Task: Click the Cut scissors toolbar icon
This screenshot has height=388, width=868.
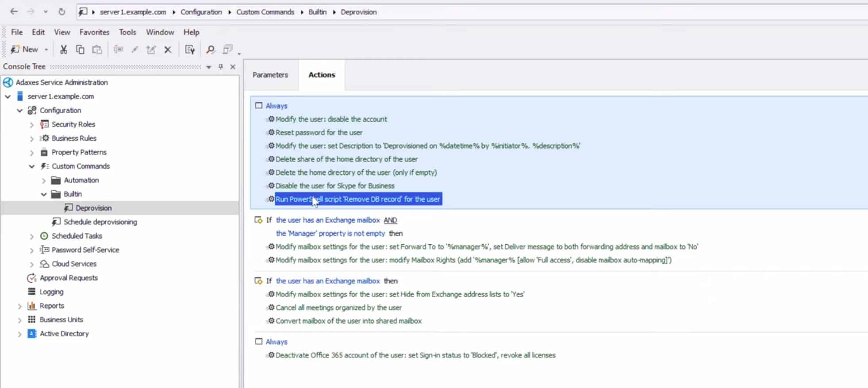Action: 64,50
